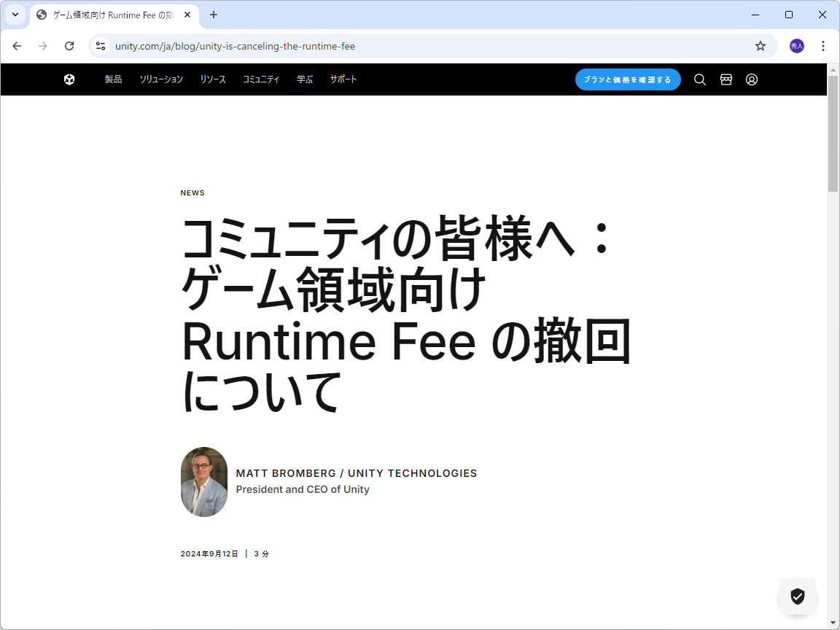Open the Unity Asset Store storefront icon

click(726, 79)
